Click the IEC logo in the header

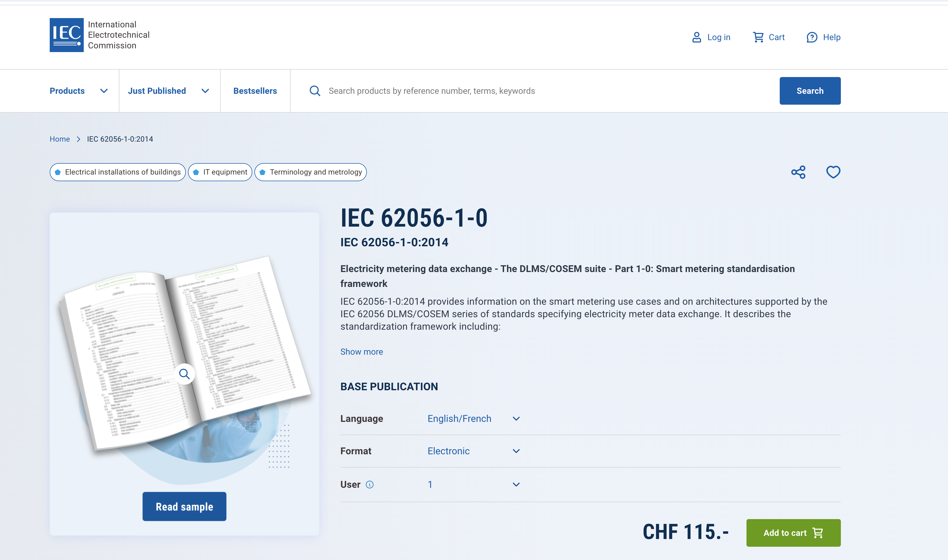click(x=66, y=35)
